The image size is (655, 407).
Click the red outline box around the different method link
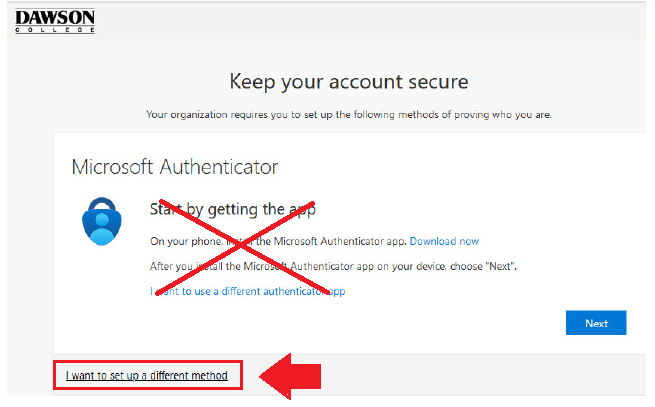coord(148,375)
